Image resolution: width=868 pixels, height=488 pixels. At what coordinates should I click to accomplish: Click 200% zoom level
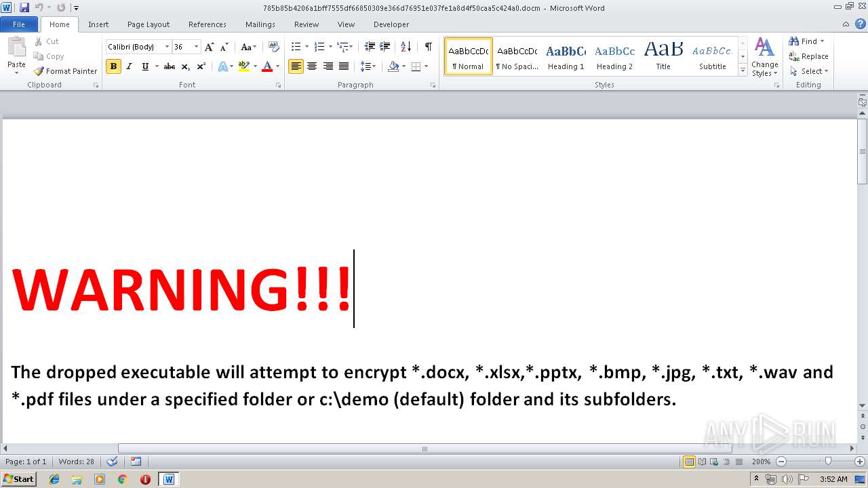pos(761,462)
